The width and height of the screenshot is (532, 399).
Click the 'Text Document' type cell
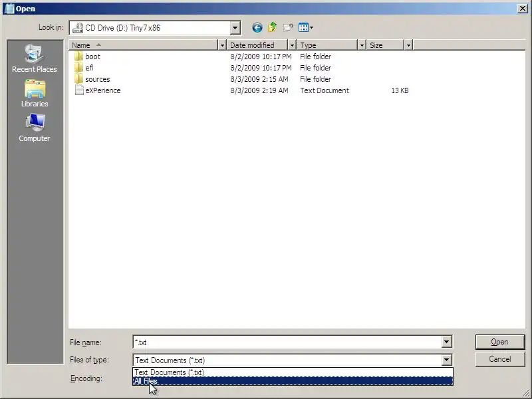(x=325, y=90)
